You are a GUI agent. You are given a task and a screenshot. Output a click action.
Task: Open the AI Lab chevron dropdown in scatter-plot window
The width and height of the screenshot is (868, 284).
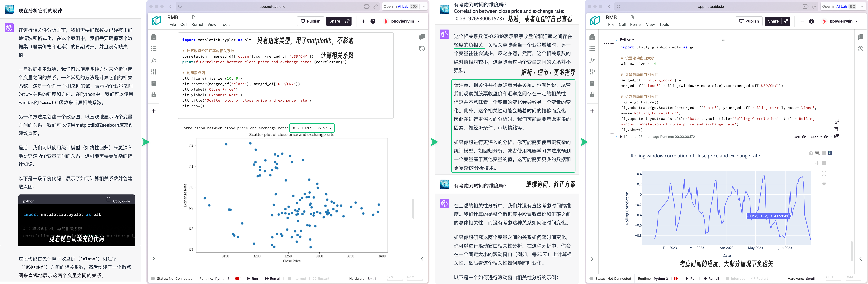click(424, 6)
